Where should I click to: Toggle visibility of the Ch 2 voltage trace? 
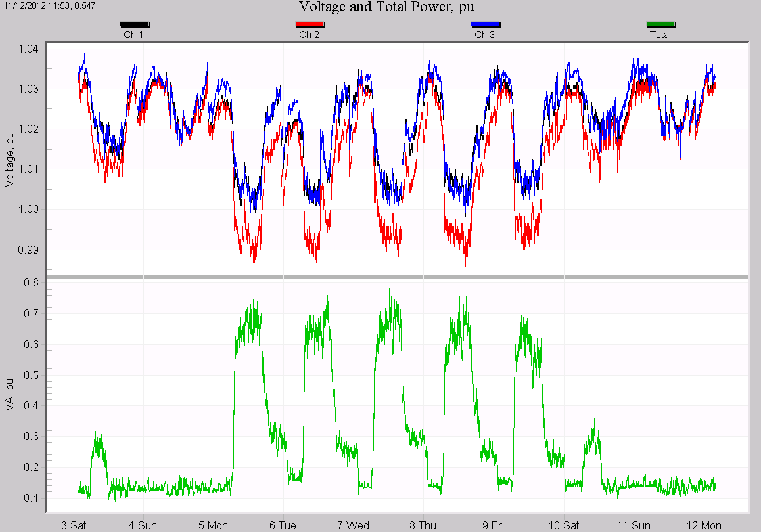tap(309, 24)
